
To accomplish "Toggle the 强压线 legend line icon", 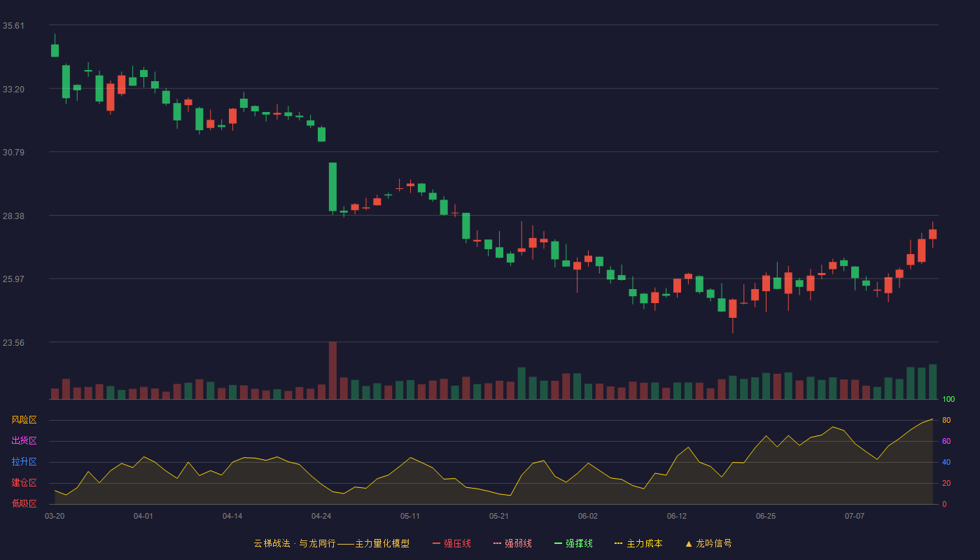I will [x=437, y=543].
